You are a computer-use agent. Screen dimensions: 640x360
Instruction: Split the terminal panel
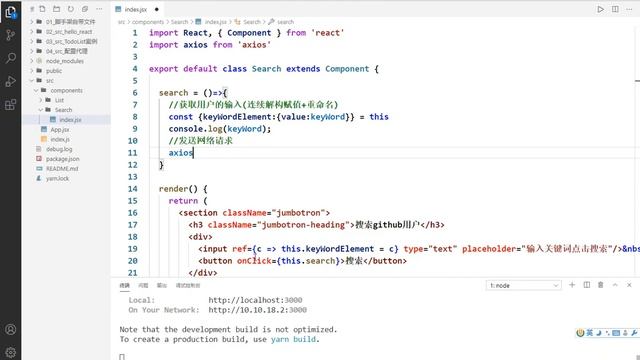[x=587, y=285]
